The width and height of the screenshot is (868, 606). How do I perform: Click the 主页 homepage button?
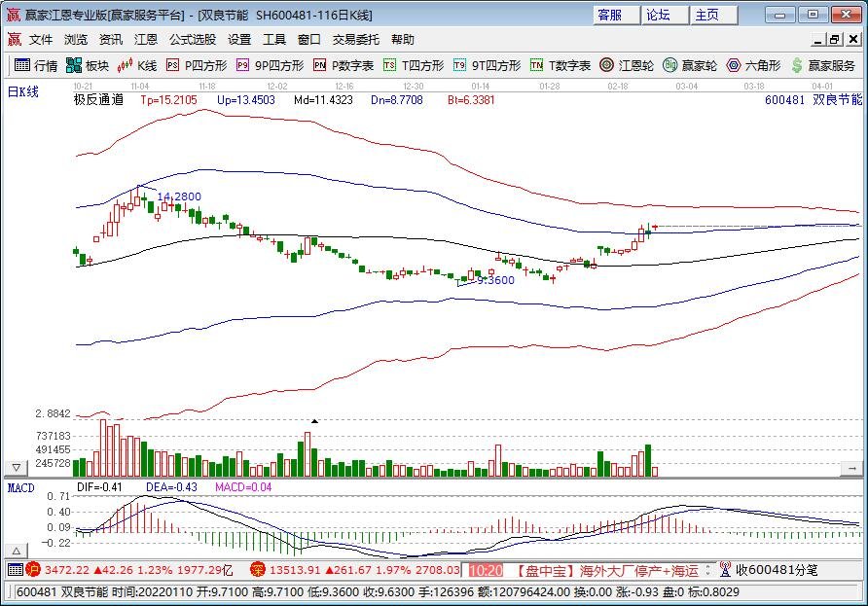click(714, 15)
